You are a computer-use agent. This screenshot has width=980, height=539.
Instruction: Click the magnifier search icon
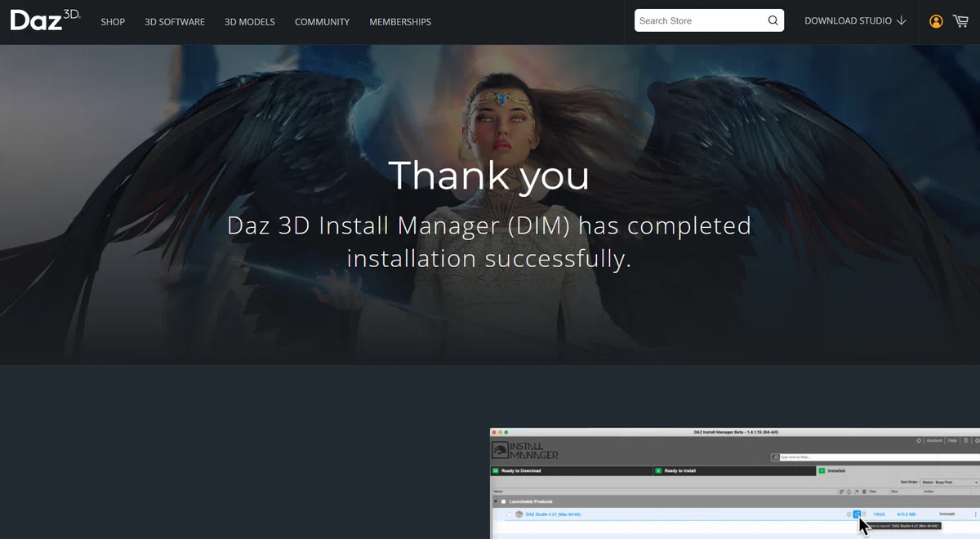[773, 20]
